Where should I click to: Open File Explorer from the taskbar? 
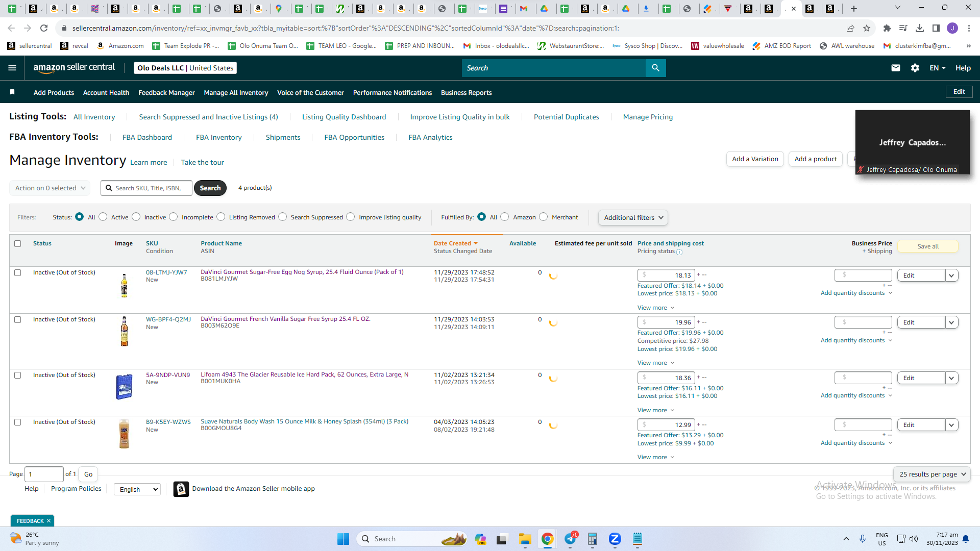tap(525, 539)
